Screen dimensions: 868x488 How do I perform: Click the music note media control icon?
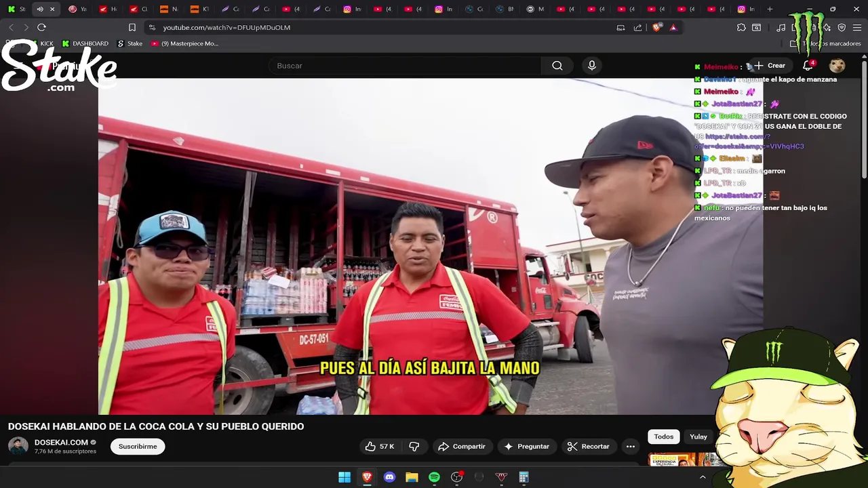pos(781,27)
